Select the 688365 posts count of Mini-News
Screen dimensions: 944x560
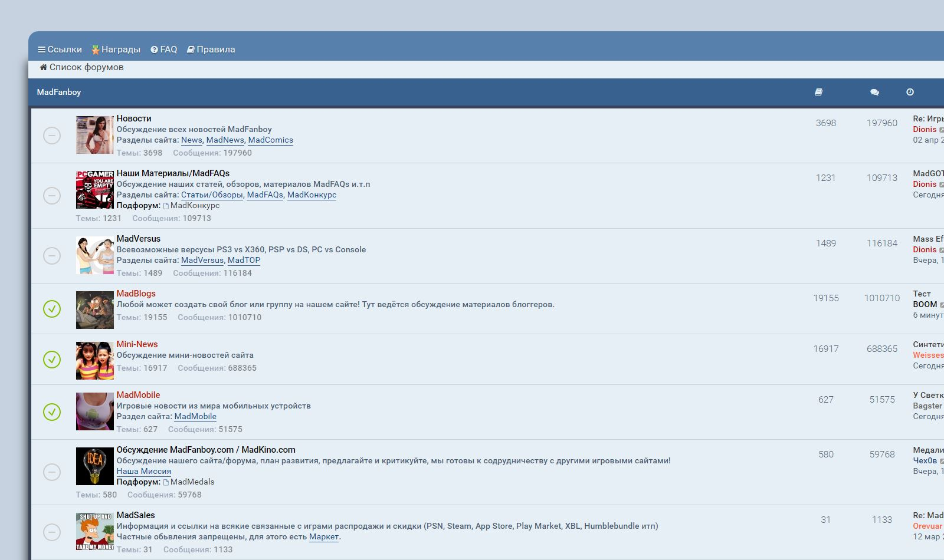pos(882,349)
